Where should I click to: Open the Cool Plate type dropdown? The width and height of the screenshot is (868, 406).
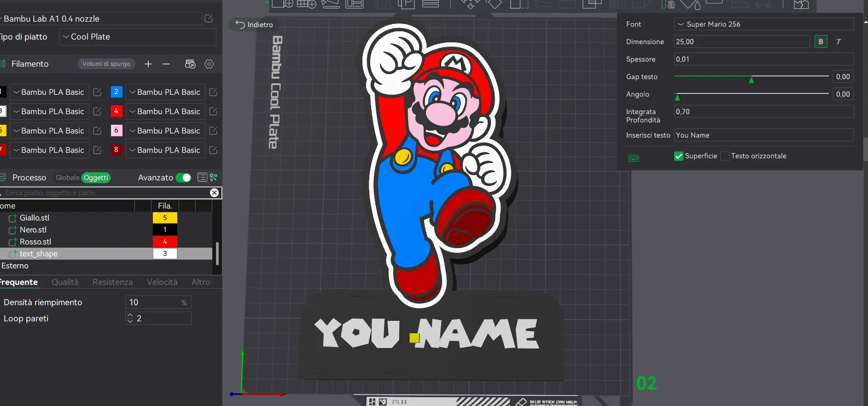click(x=138, y=37)
